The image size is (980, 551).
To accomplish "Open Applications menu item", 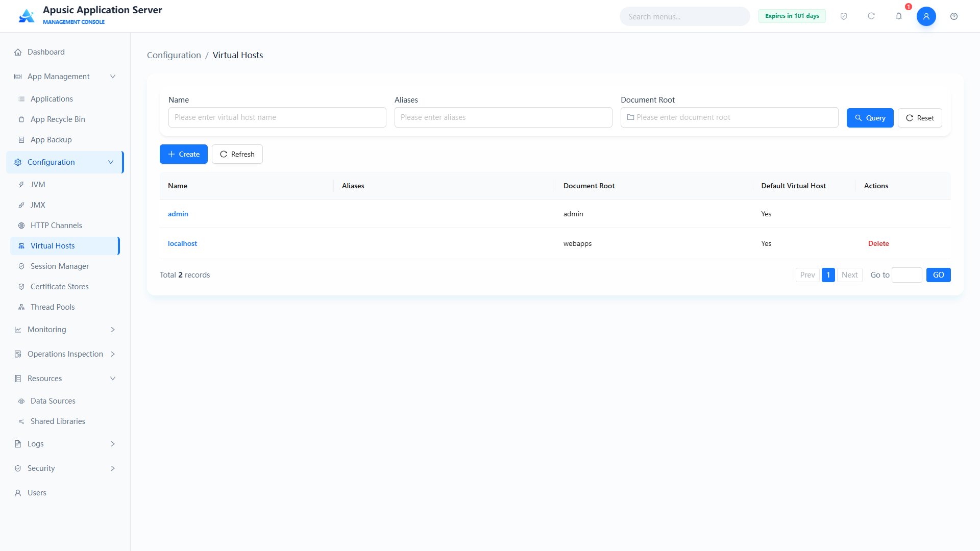I will [x=65, y=99].
